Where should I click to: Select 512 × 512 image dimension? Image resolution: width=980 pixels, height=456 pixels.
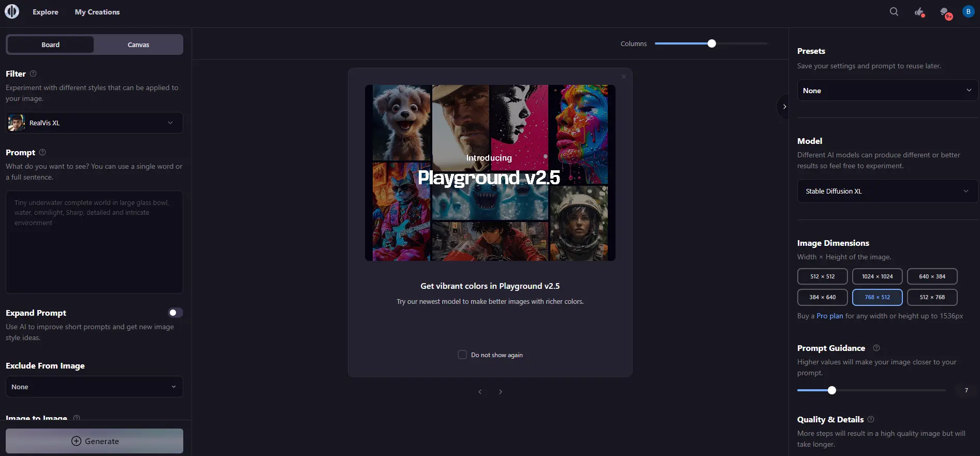tap(823, 276)
